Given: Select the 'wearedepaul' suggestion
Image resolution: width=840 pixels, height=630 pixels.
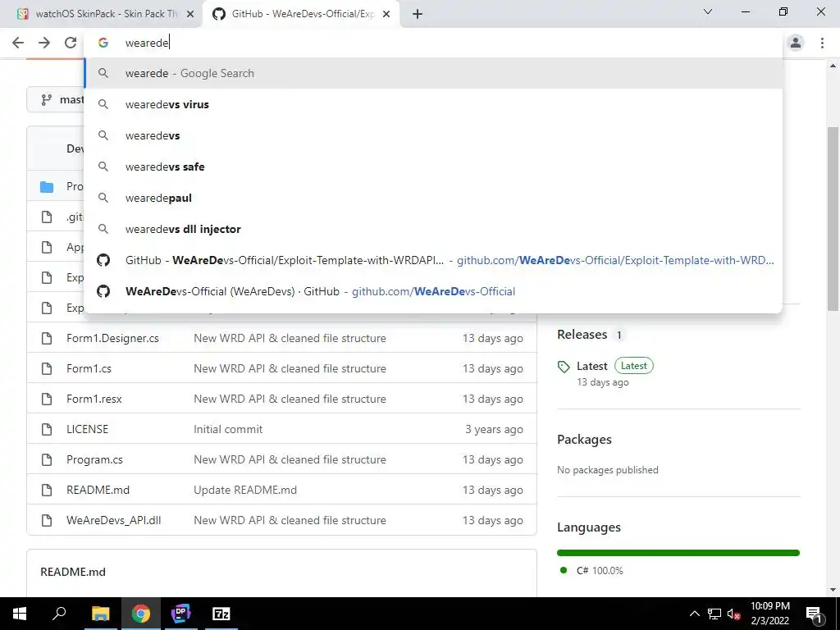Looking at the screenshot, I should pos(433,198).
